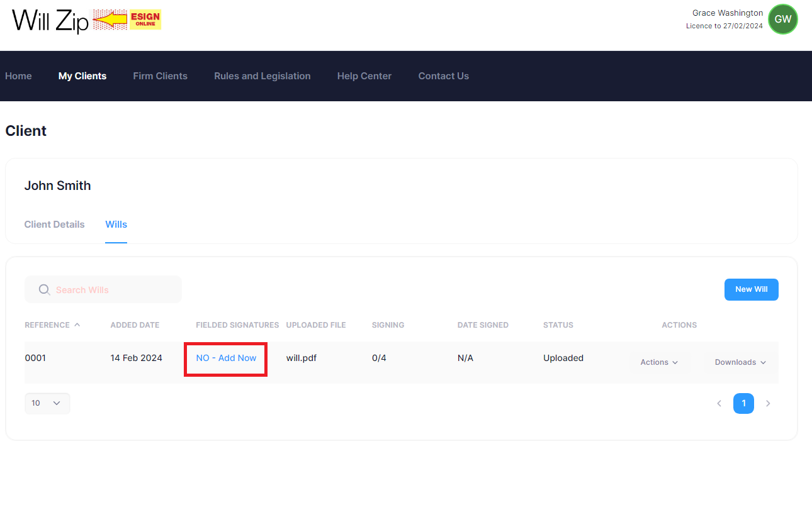The height and width of the screenshot is (517, 812).
Task: Click the REFERENCE column header
Action: pyautogui.click(x=47, y=325)
